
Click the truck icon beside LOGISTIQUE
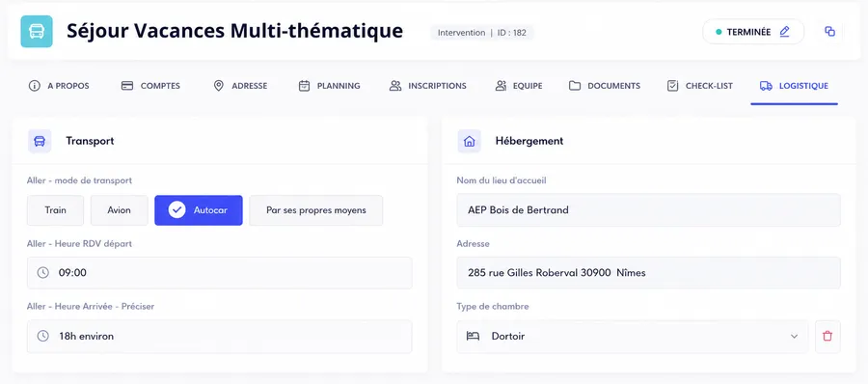click(x=766, y=86)
